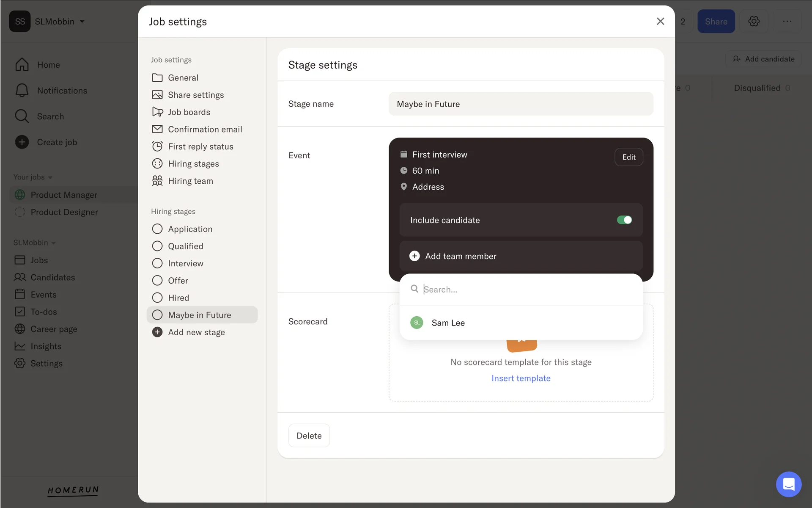Select the Interview stage circle

pos(157,263)
